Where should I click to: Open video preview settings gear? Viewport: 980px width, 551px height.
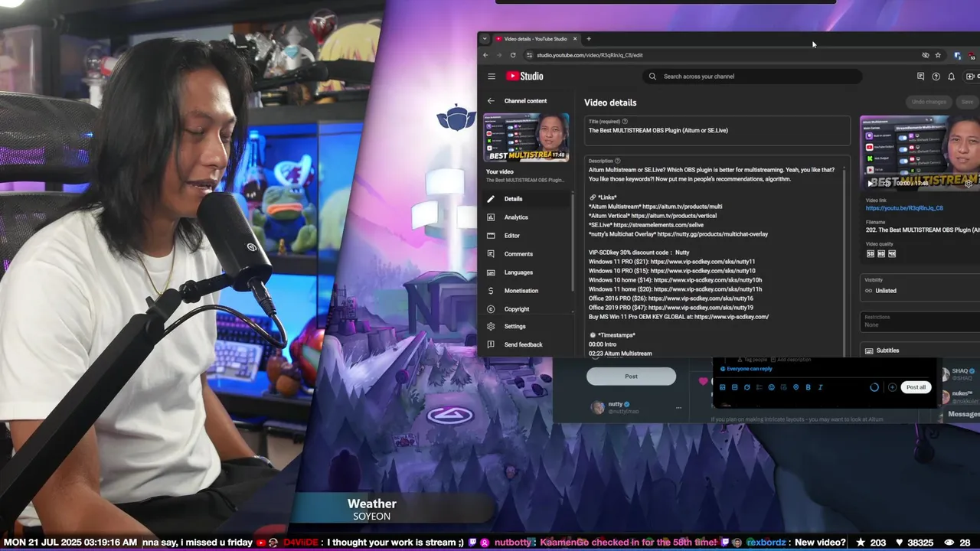click(x=969, y=183)
